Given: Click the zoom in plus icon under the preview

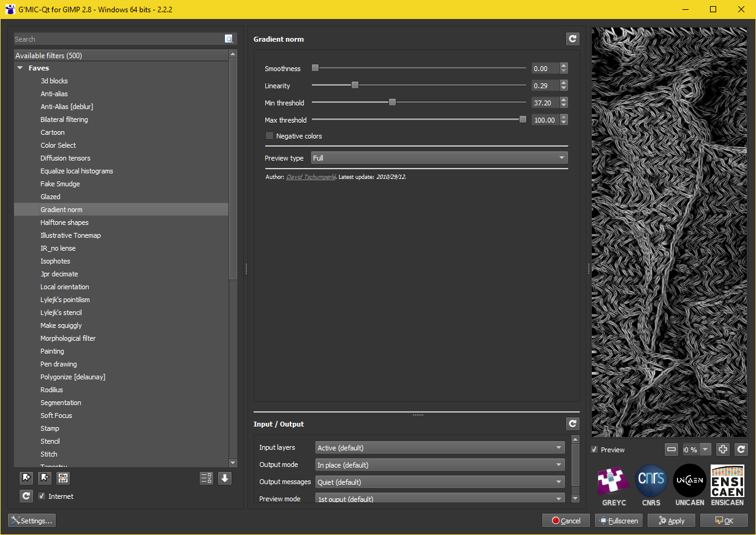Looking at the screenshot, I should [x=723, y=450].
